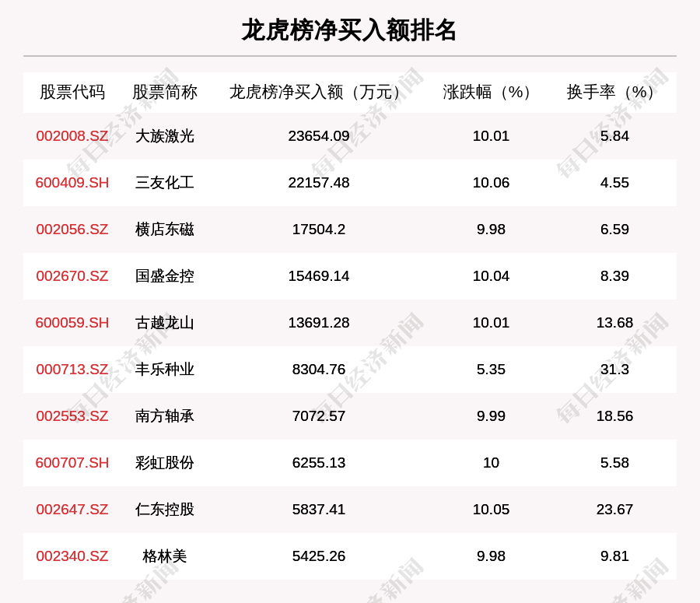Select stock name 大族激光
Screen dimensions: 700x603
pos(165,136)
